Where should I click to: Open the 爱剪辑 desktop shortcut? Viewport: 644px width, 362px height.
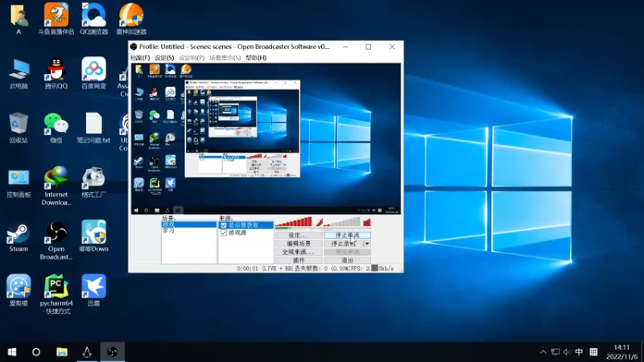point(19,290)
